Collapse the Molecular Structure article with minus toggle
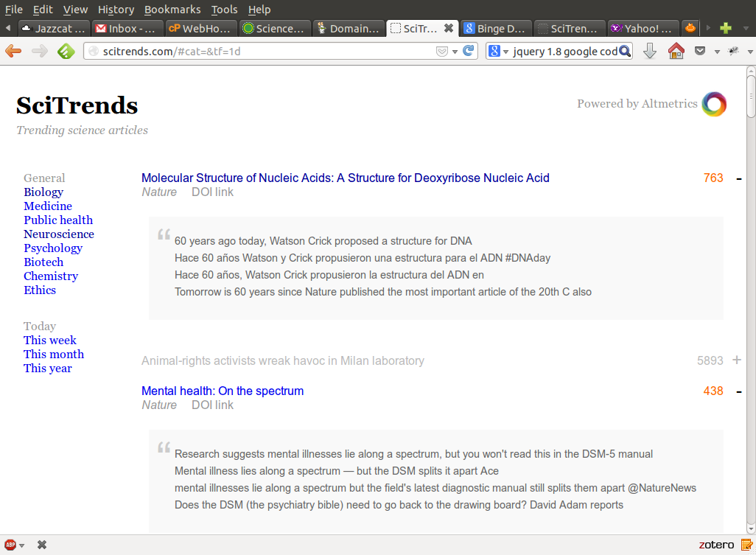Viewport: 756px width, 555px height. (738, 178)
